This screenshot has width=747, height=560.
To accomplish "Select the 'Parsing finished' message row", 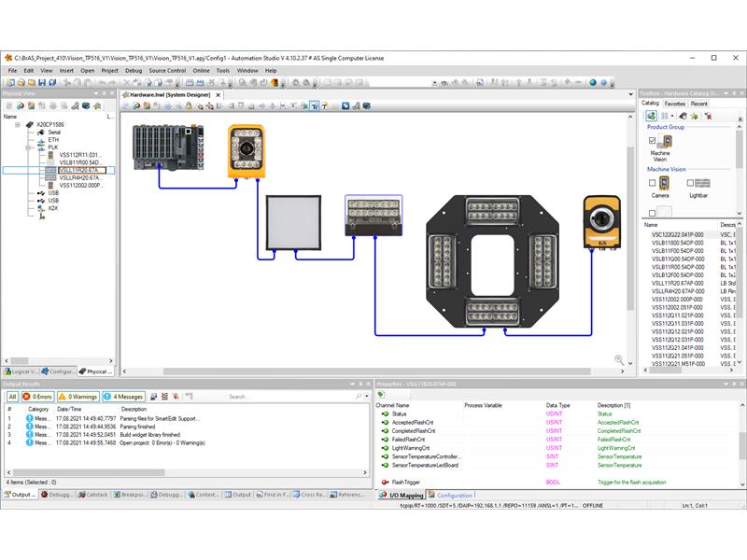I will coord(187,427).
